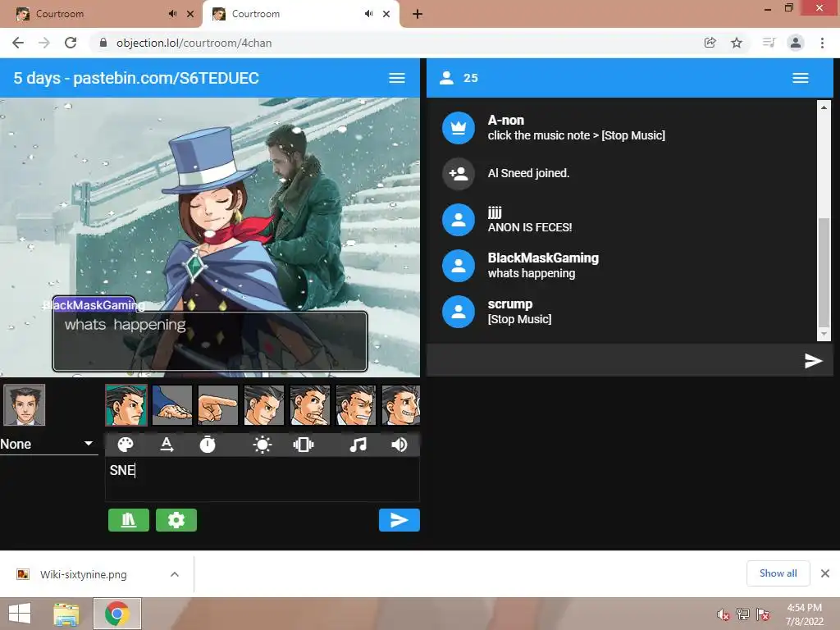The width and height of the screenshot is (840, 630).
Task: Click the Action Center flag tray icon
Action: pyautogui.click(x=763, y=614)
